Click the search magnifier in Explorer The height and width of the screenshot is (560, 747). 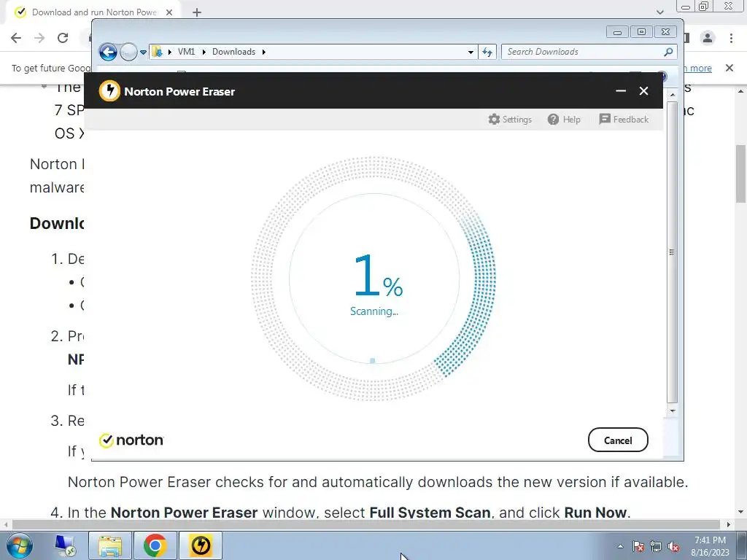click(x=668, y=52)
